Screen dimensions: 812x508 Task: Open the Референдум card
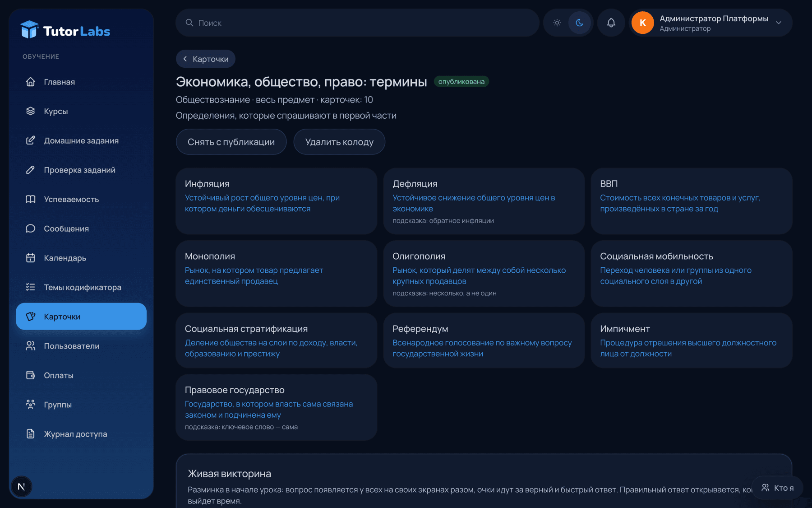(x=484, y=340)
